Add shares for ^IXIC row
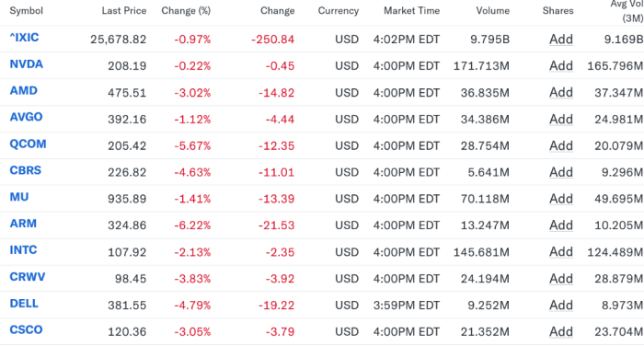The image size is (644, 346). [561, 39]
